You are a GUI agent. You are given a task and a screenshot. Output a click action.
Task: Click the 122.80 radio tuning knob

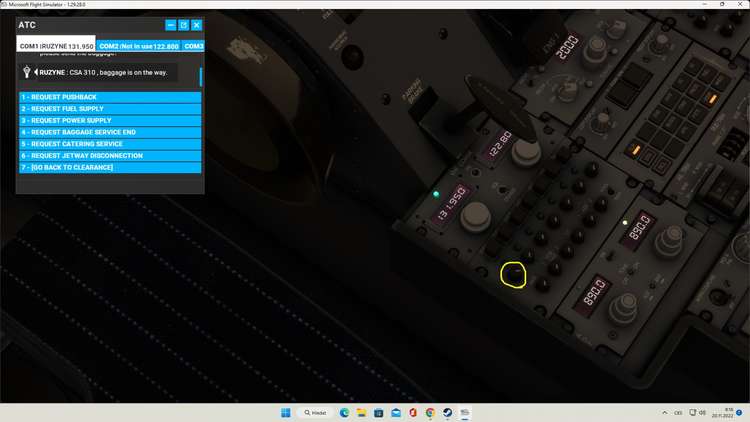click(x=526, y=153)
